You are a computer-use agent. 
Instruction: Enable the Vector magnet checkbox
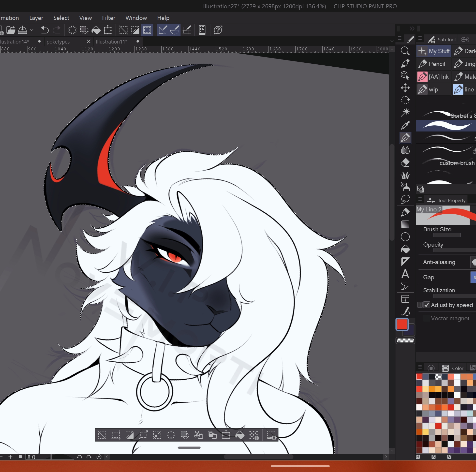click(x=427, y=318)
